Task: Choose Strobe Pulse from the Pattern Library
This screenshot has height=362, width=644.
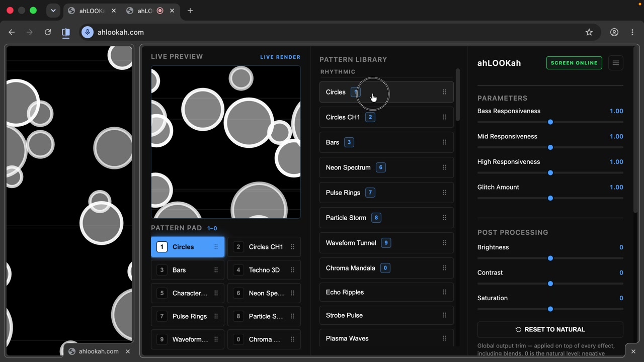Action: (x=386, y=315)
